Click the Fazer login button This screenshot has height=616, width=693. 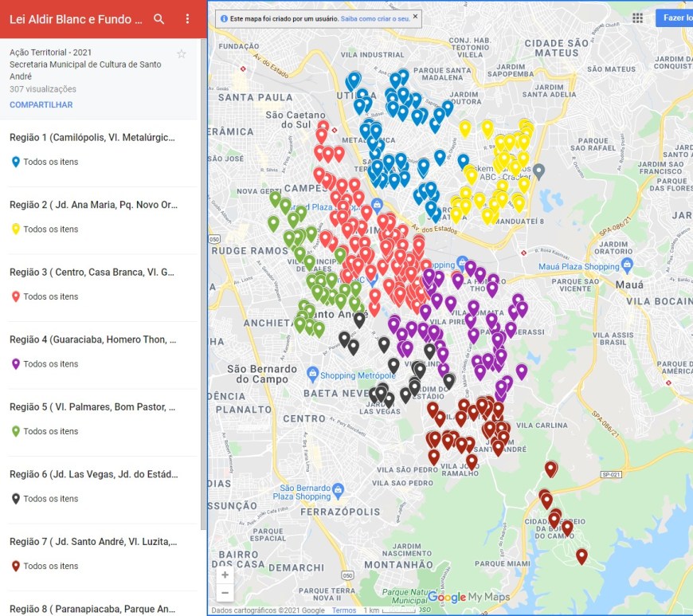[x=675, y=18]
